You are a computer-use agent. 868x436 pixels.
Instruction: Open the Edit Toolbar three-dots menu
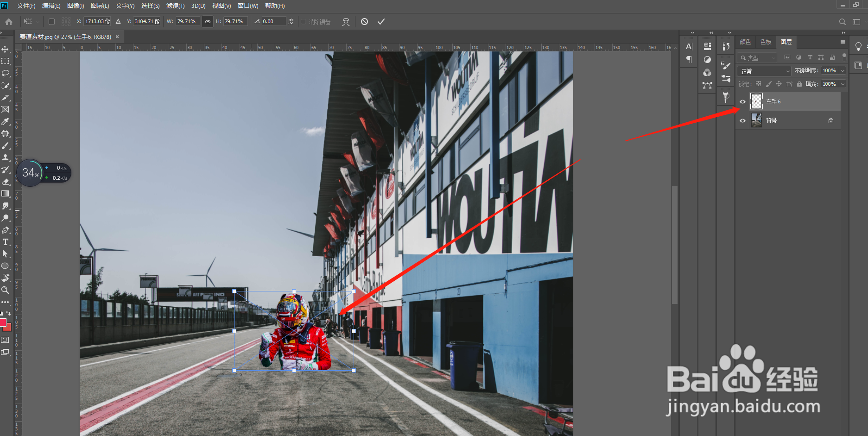coord(6,302)
